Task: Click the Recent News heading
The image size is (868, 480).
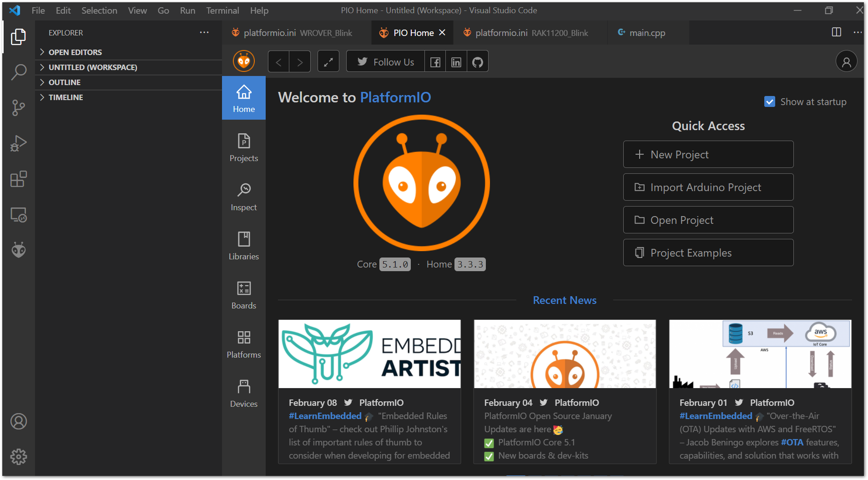Action: (565, 300)
